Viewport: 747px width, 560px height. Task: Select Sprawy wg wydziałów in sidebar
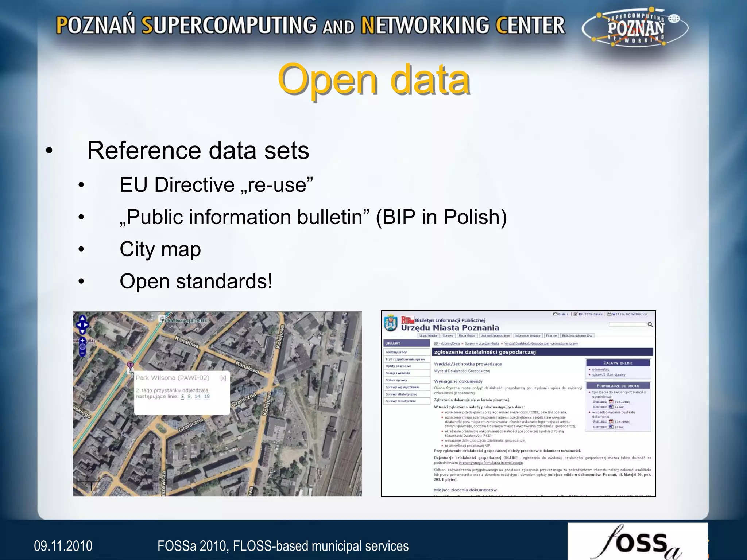coord(407,387)
